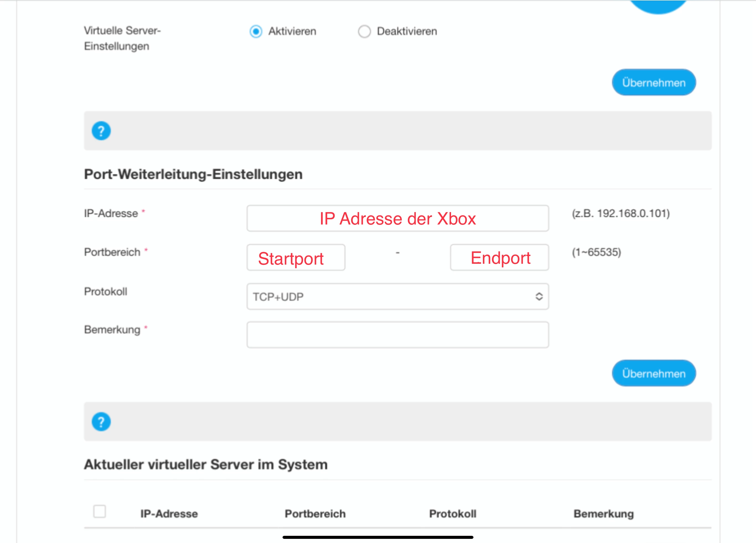
Task: Click the Startport input field
Action: 296,257
